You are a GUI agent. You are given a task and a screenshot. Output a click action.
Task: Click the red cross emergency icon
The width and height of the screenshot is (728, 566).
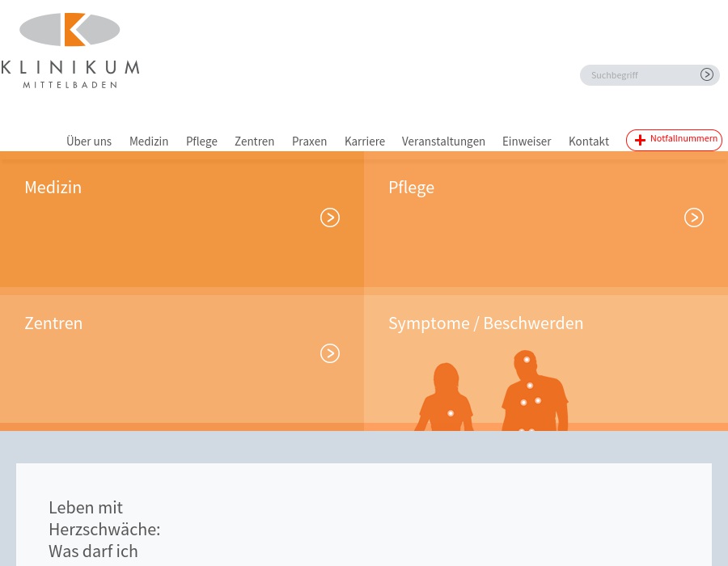click(640, 140)
